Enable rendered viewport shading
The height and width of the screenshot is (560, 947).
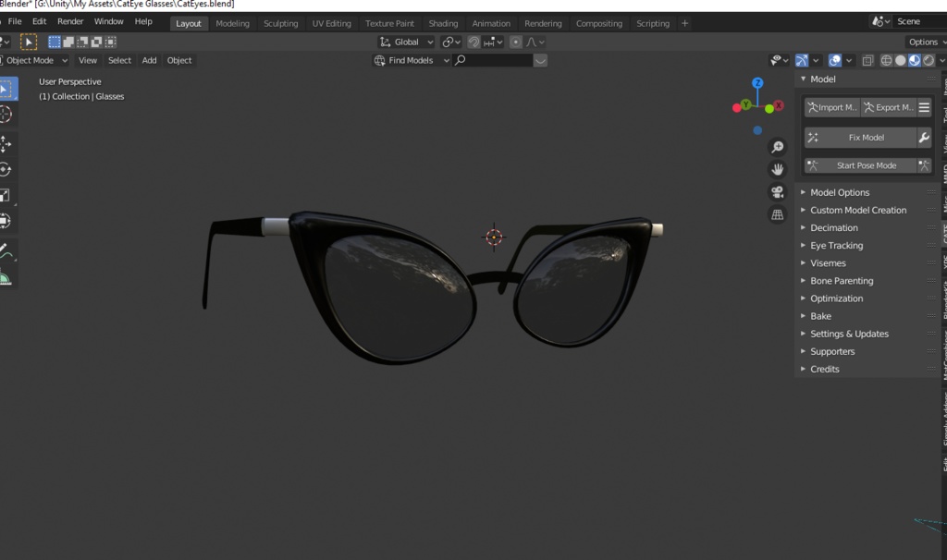click(929, 60)
